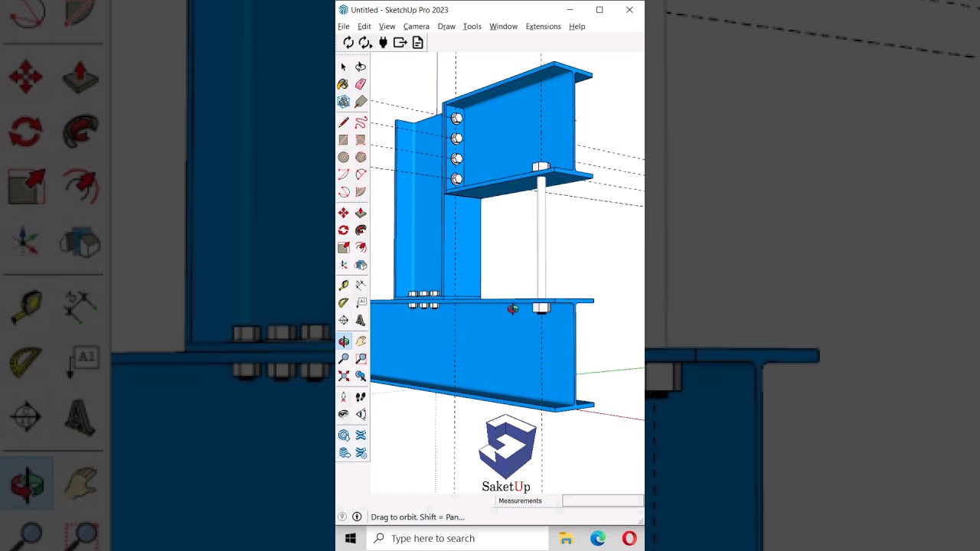Viewport: 980px width, 551px height.
Task: Click the reload-with-arrow toolbar icon
Action: (x=365, y=43)
